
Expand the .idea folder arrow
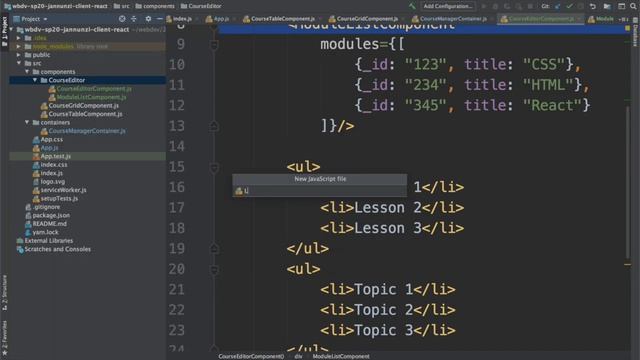tap(19, 38)
